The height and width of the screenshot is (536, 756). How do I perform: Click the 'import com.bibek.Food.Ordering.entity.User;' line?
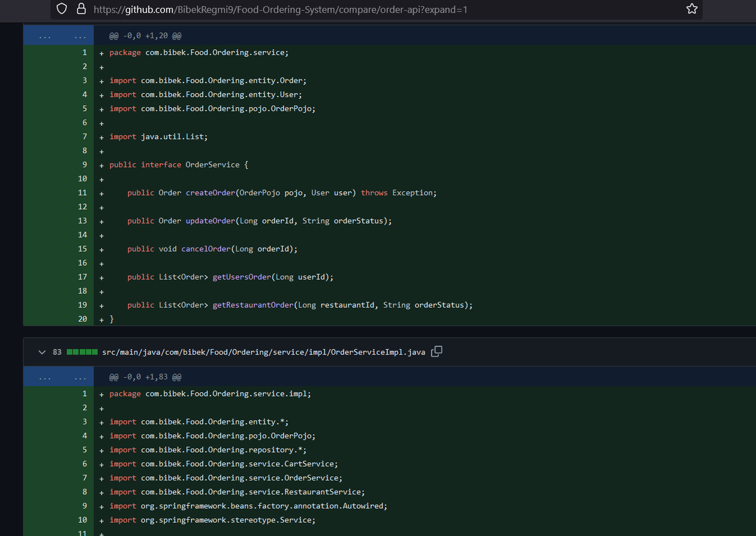(x=205, y=94)
